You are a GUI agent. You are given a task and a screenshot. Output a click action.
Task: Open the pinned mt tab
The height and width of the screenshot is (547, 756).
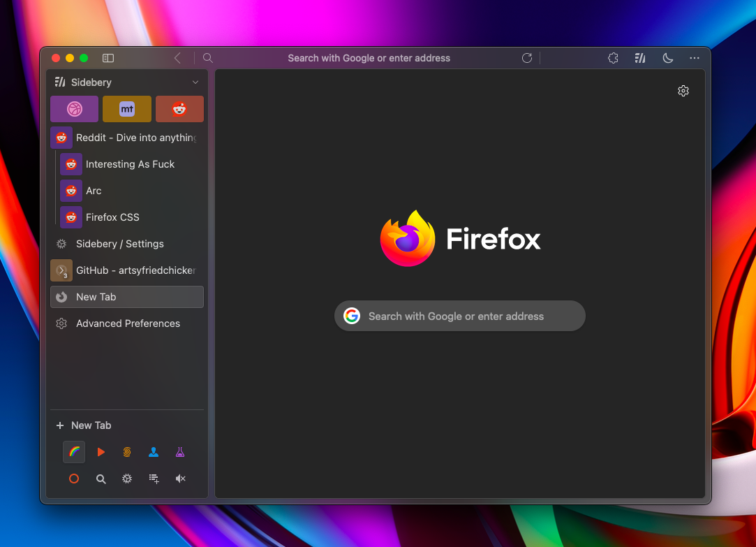click(x=127, y=109)
